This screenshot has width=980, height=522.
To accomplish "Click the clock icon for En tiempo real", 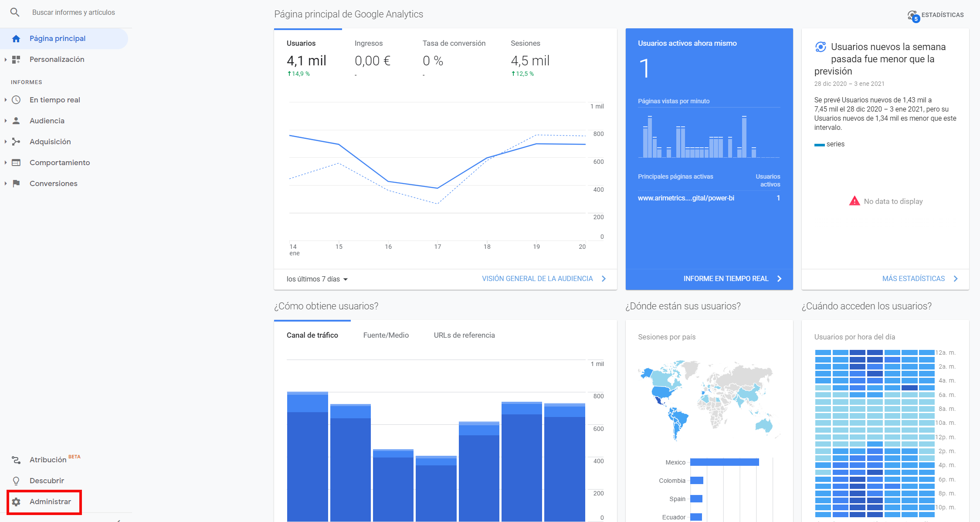I will pos(16,100).
